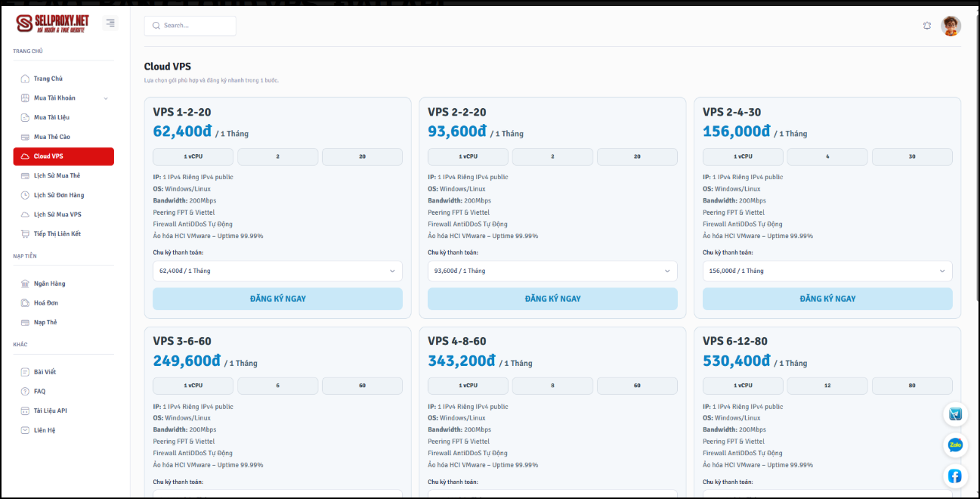The height and width of the screenshot is (499, 980).
Task: Click the Mua Tài Khoản store icon
Action: (25, 98)
